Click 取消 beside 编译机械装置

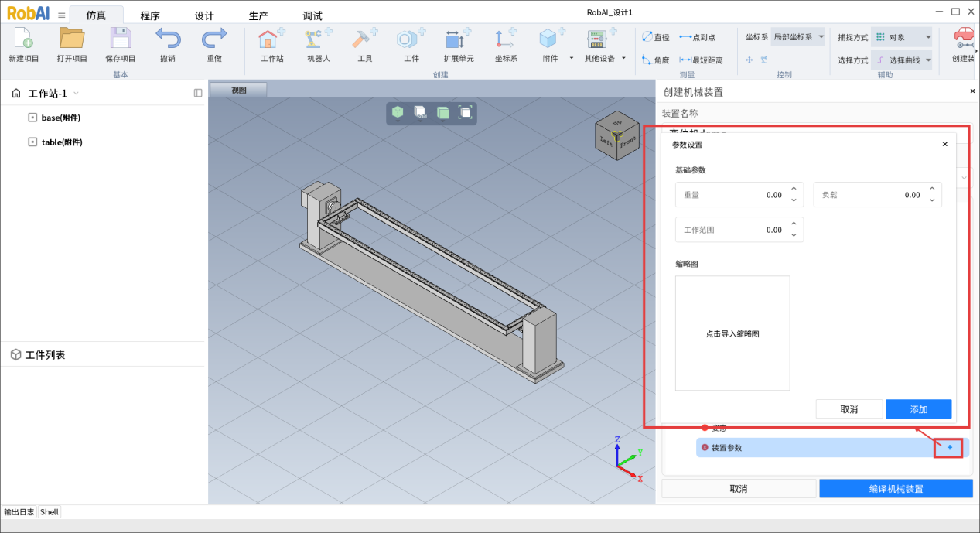(x=739, y=489)
